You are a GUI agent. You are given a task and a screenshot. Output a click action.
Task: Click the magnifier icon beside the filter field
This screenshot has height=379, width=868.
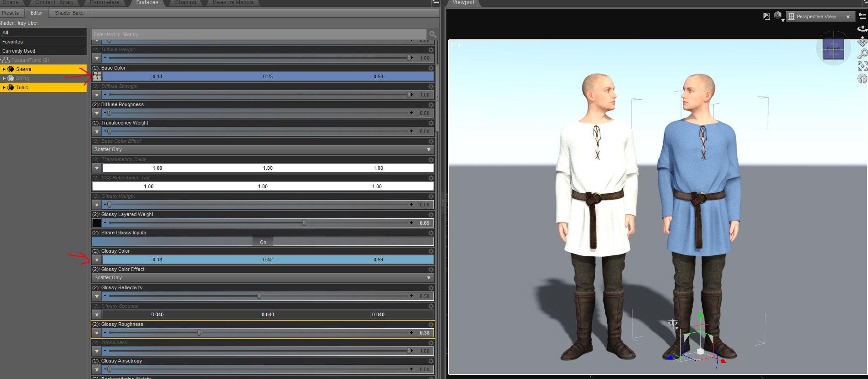coord(432,34)
